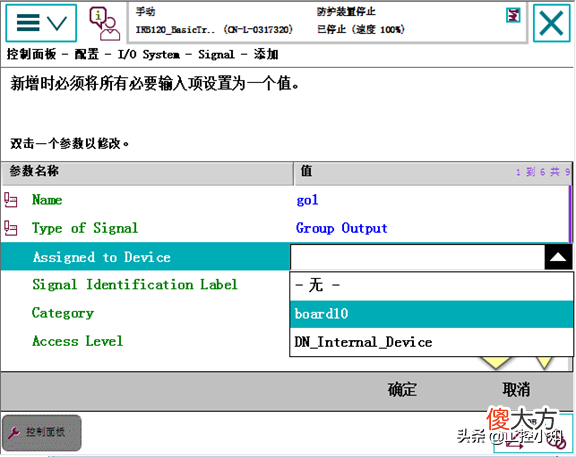The image size is (576, 457).
Task: Select the Signal Identification Label parameter
Action: 135,285
